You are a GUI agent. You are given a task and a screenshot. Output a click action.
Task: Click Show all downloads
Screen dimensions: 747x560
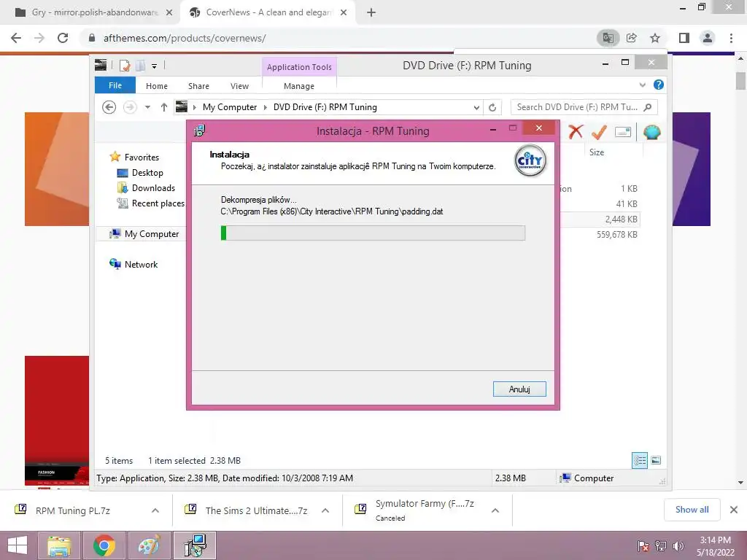(692, 510)
